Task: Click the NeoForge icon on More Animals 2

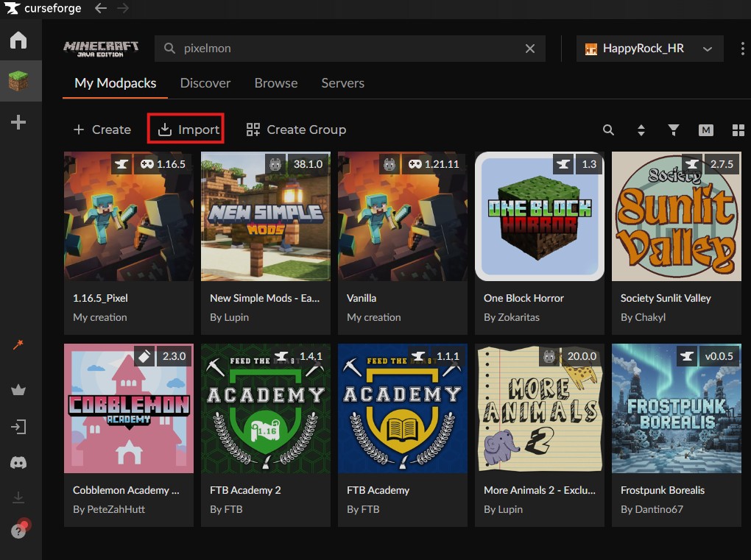Action: pyautogui.click(x=549, y=356)
